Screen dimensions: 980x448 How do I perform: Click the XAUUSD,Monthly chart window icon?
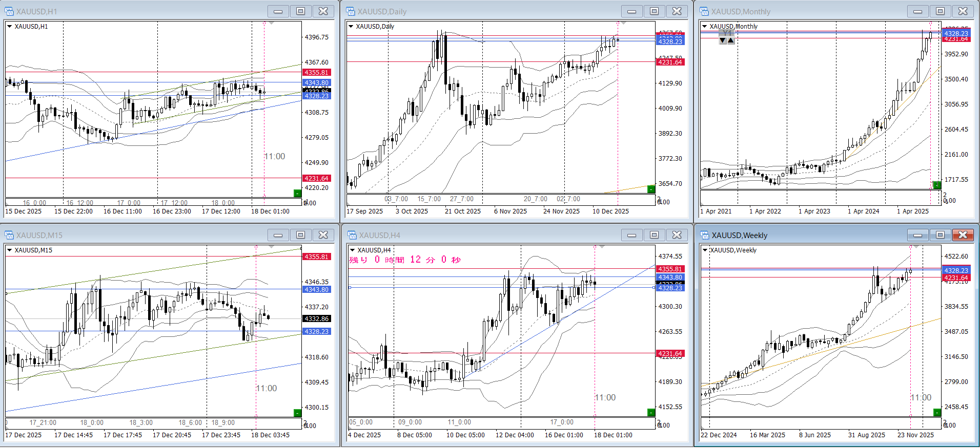(x=704, y=11)
